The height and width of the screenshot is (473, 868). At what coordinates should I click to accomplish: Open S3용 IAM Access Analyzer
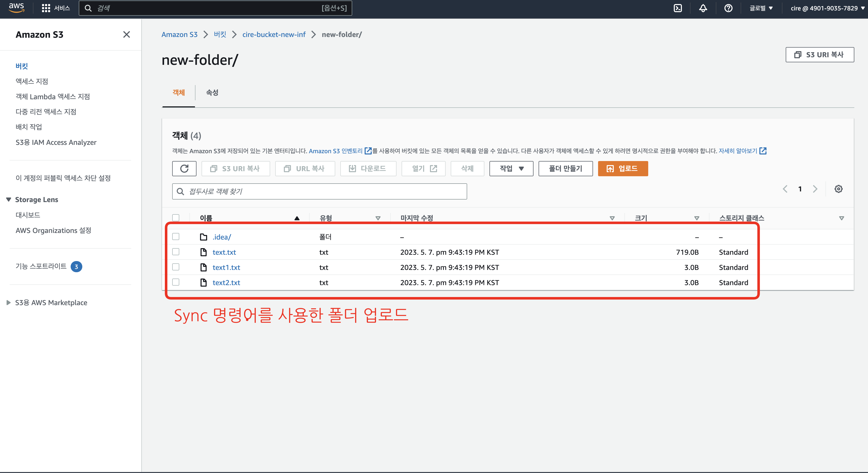coord(56,142)
